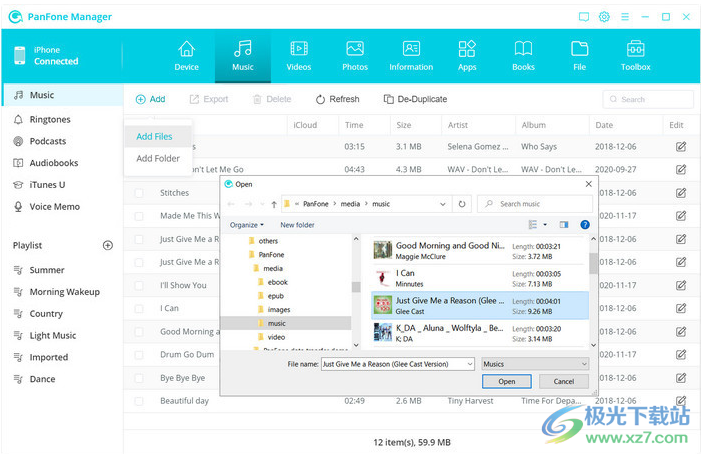Open the Apps tab
Image resolution: width=701 pixels, height=454 pixels.
click(x=467, y=56)
